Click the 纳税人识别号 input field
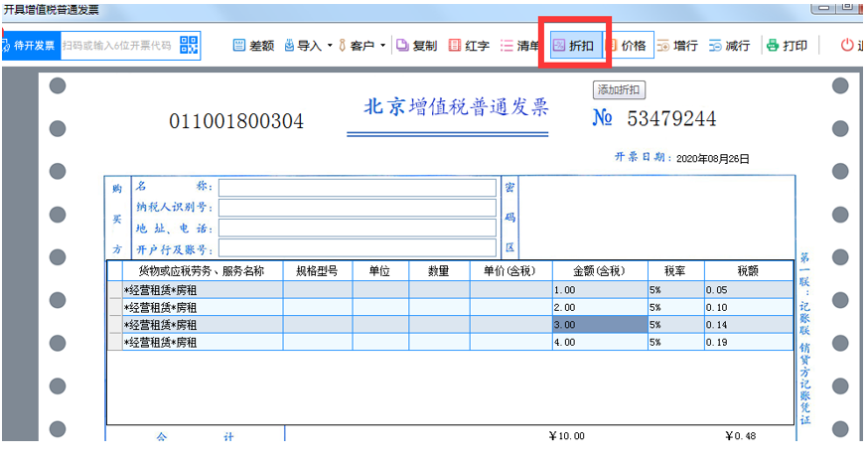The width and height of the screenshot is (868, 461). (x=358, y=208)
